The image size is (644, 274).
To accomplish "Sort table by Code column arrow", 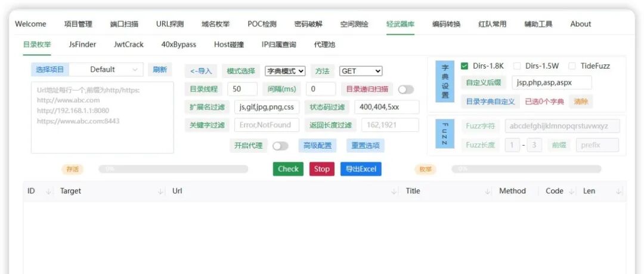I will [x=571, y=191].
